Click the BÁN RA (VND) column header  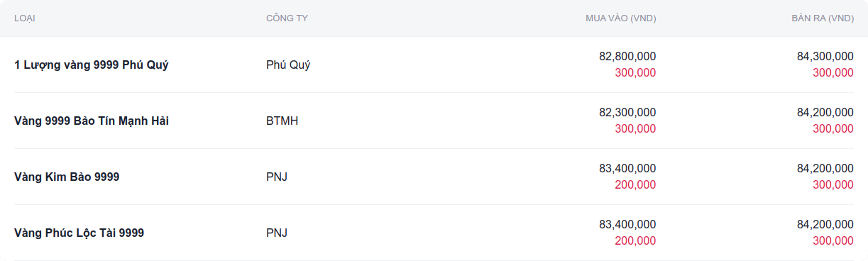coord(823,18)
